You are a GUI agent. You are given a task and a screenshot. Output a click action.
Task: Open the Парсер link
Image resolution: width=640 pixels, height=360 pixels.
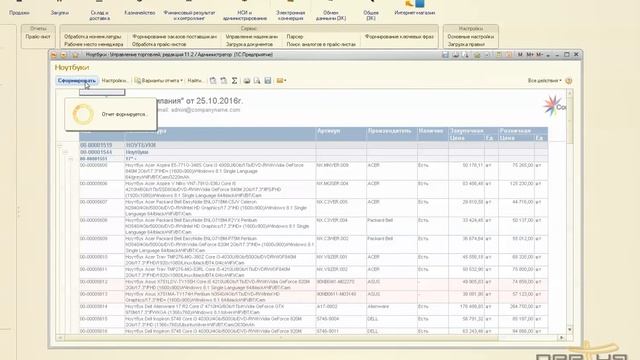295,37
